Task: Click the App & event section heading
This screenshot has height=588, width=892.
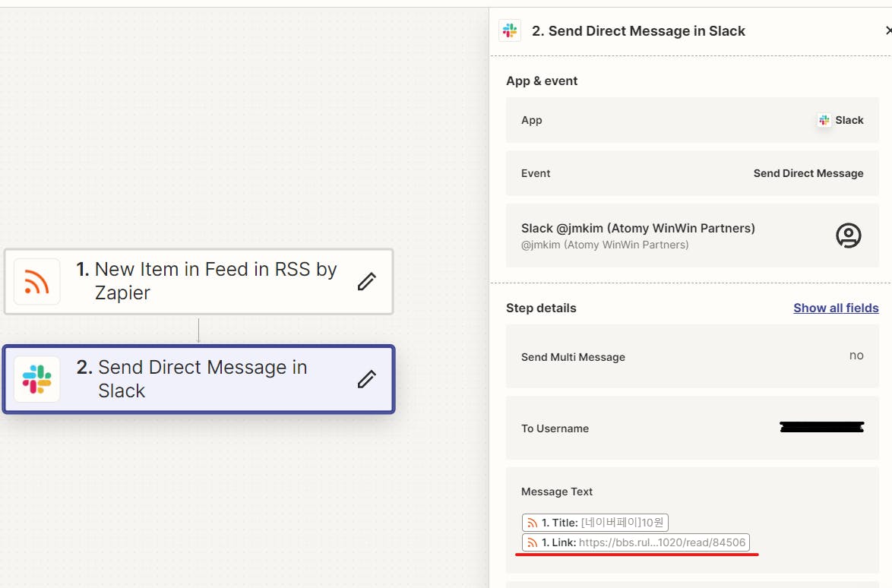Action: 542,81
